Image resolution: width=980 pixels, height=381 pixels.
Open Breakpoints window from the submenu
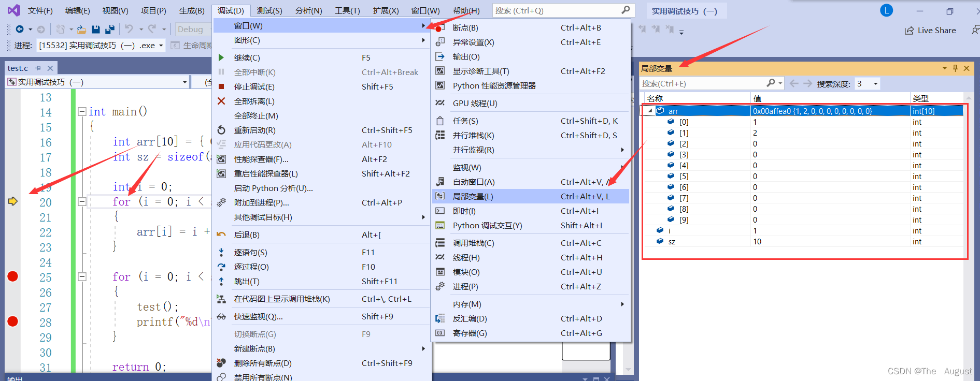(531, 27)
